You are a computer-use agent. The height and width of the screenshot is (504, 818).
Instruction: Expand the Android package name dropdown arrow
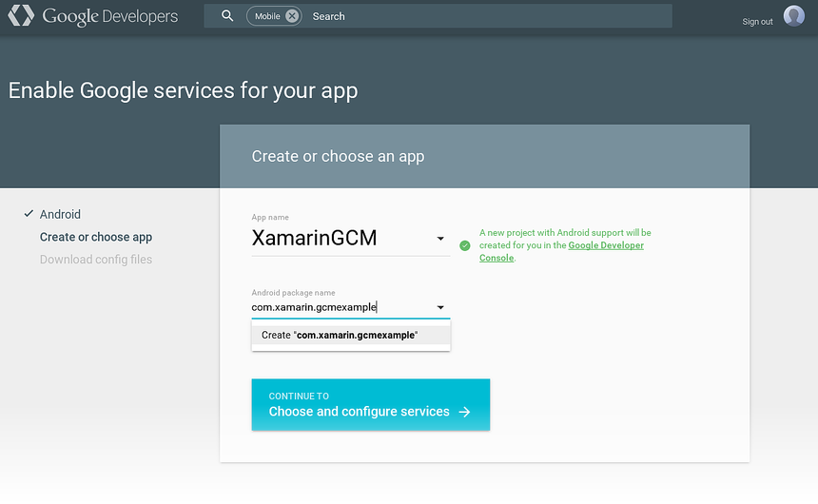pos(440,307)
